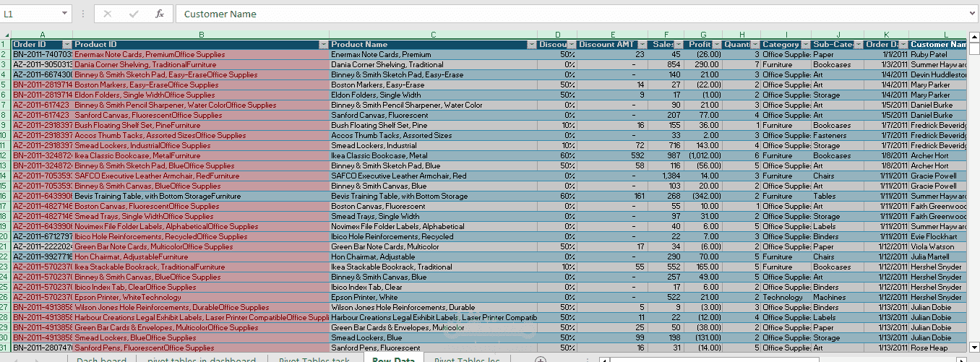The image size is (980, 362).
Task: Switch to the Dash board sheet tab
Action: (101, 359)
